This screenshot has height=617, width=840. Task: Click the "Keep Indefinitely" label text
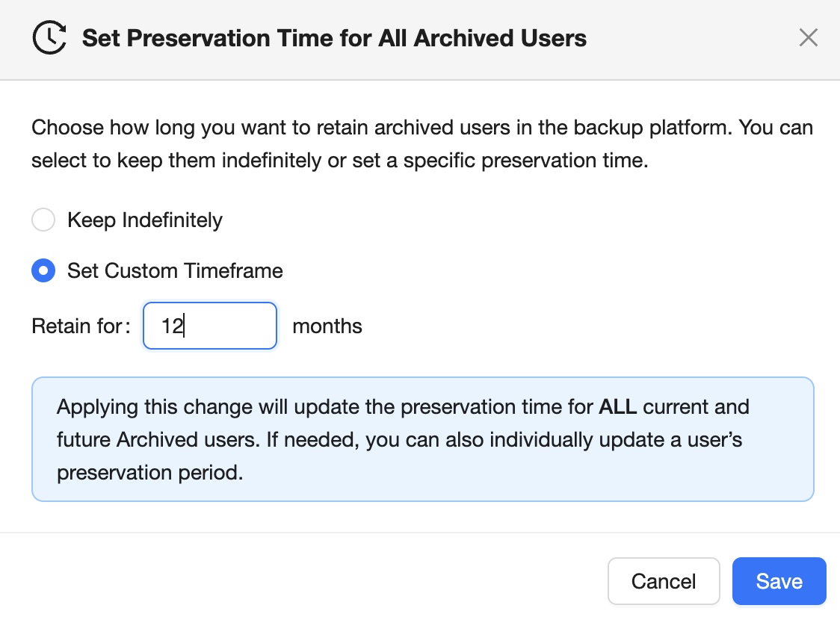tap(145, 220)
